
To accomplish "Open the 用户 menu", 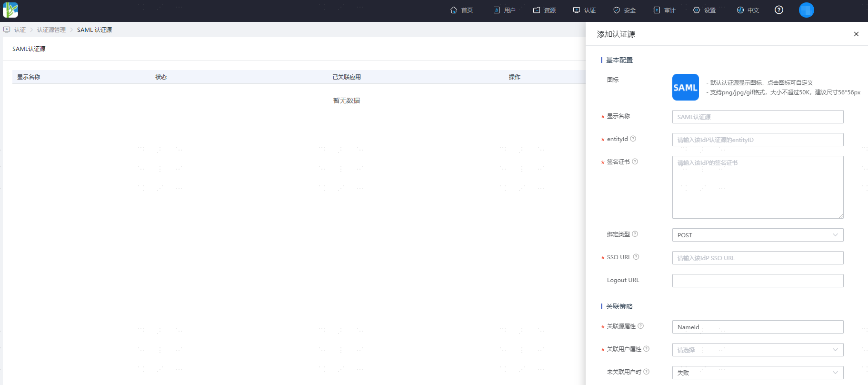I will click(x=504, y=10).
